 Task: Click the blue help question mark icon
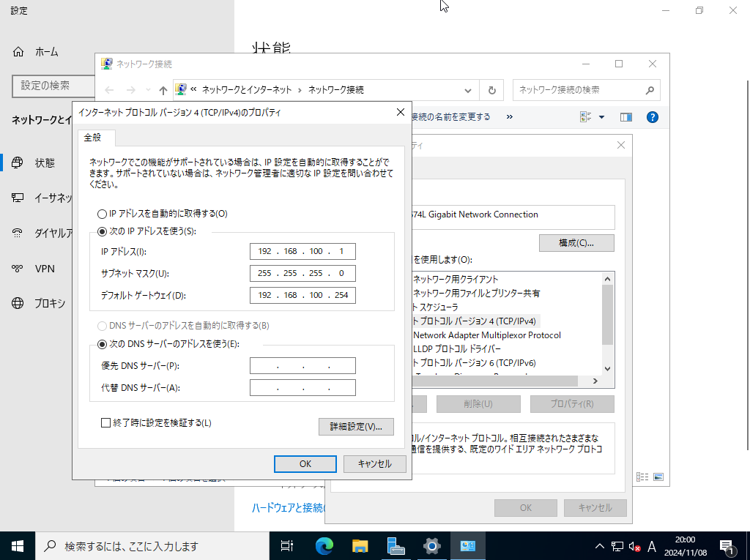point(652,117)
